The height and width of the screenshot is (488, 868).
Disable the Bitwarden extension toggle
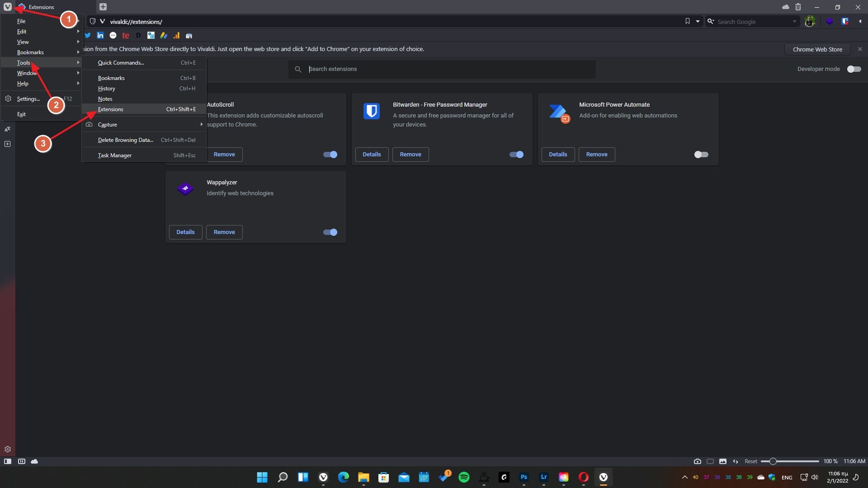click(516, 155)
